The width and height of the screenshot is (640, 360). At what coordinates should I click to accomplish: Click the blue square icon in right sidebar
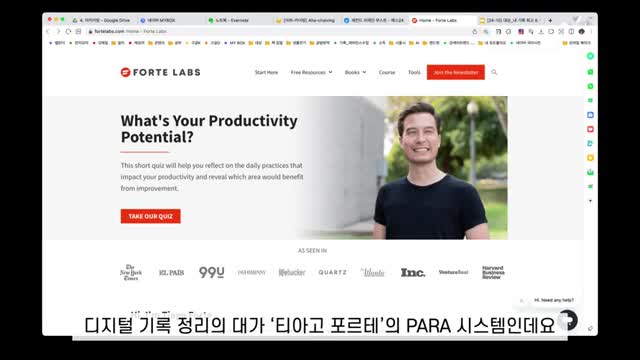coord(590,115)
